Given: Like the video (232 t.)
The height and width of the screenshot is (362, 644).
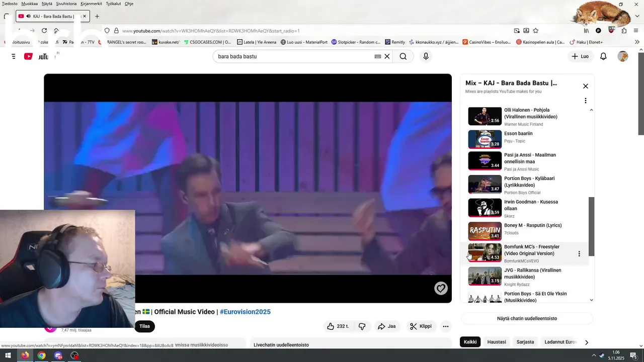Looking at the screenshot, I should [338, 326].
